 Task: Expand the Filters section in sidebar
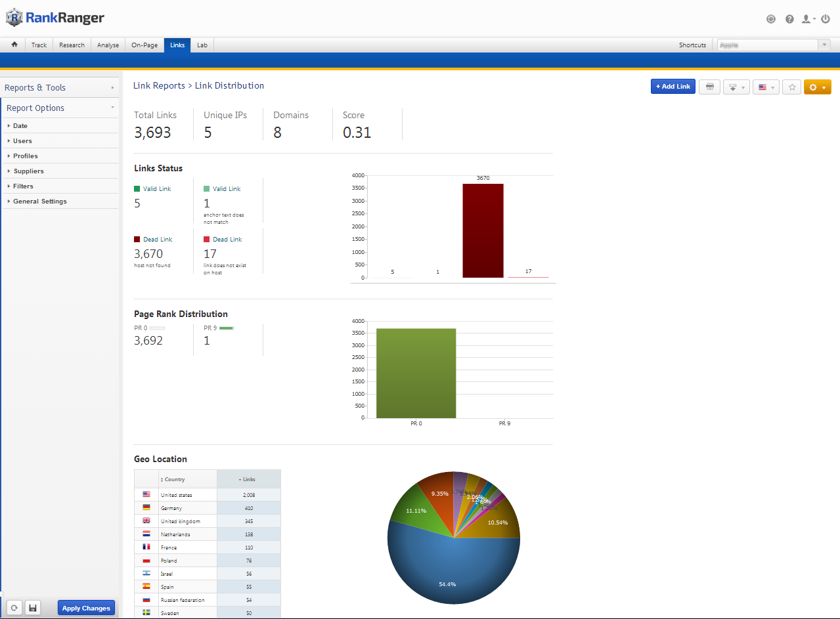23,186
